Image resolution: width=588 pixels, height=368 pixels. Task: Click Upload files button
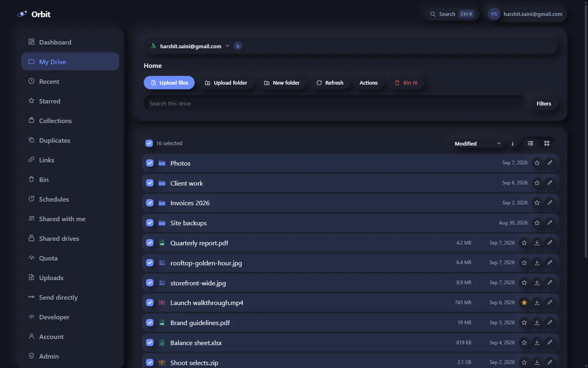[169, 83]
